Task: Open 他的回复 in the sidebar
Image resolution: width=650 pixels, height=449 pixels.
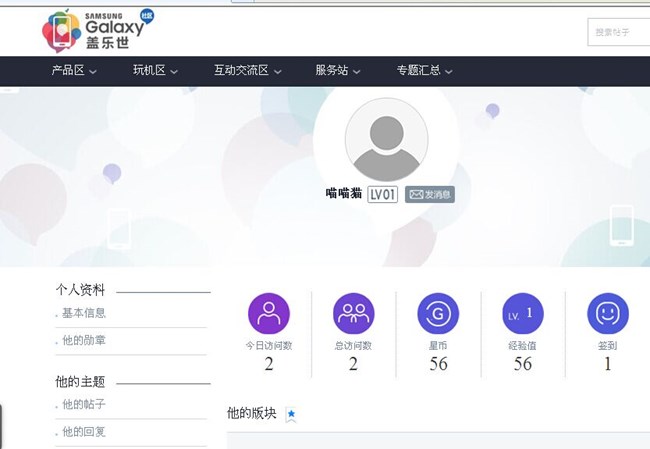Action: point(84,432)
